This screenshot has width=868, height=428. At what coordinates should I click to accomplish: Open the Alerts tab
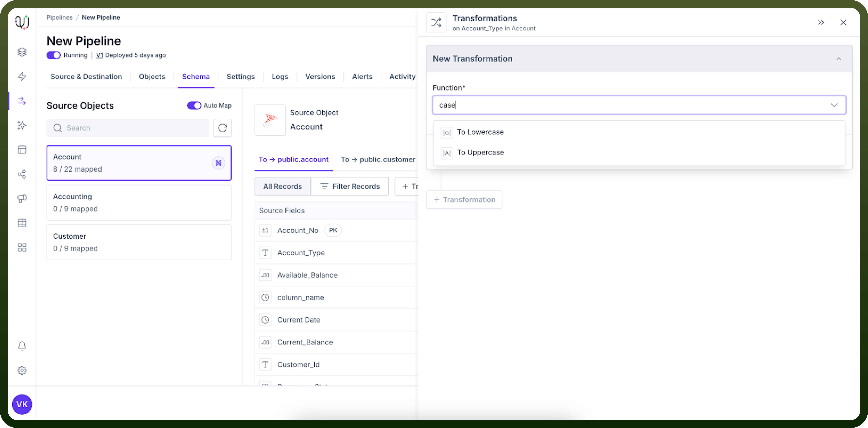tap(362, 77)
